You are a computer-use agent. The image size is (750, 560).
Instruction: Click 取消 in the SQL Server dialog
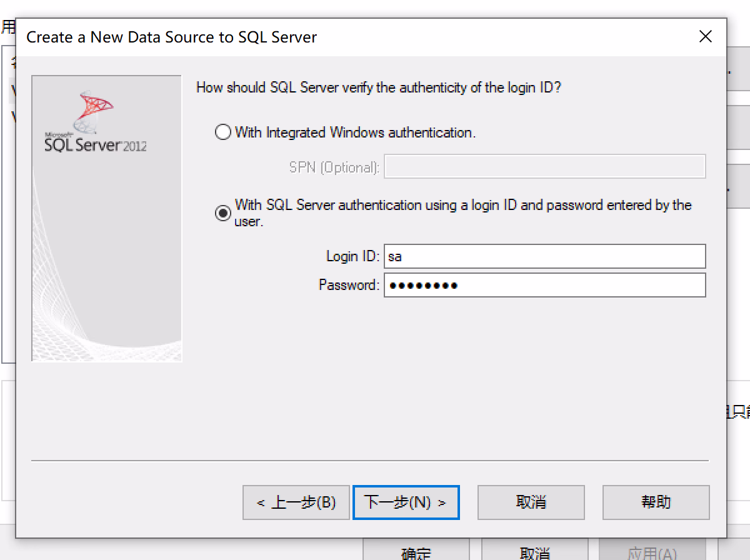point(531,502)
